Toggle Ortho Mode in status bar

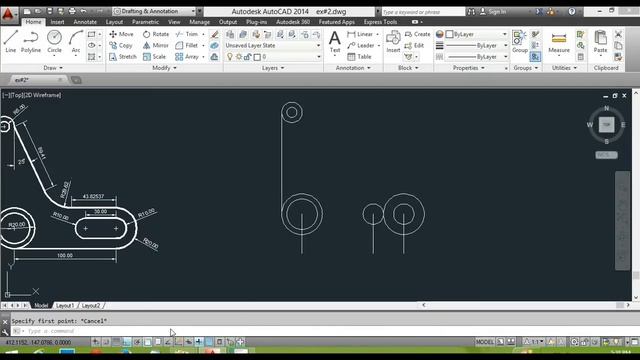pos(127,342)
